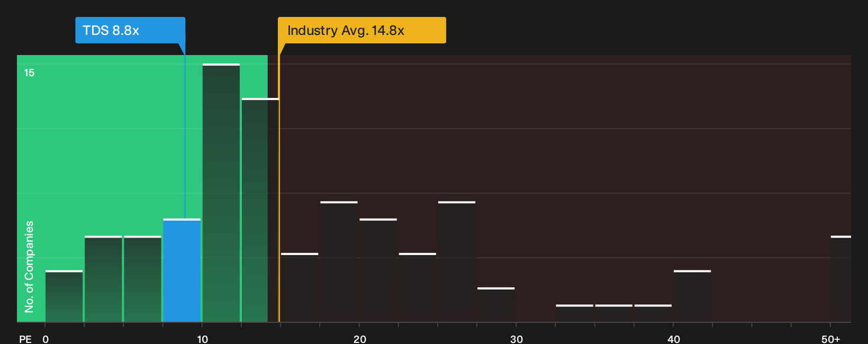
Task: Select the dark bar starting at PE 25
Action: tap(457, 262)
